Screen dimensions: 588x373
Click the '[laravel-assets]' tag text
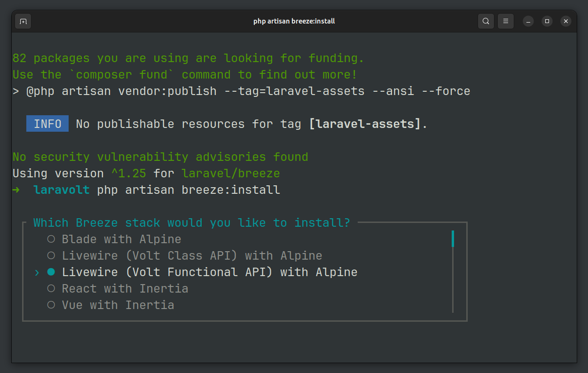click(364, 124)
